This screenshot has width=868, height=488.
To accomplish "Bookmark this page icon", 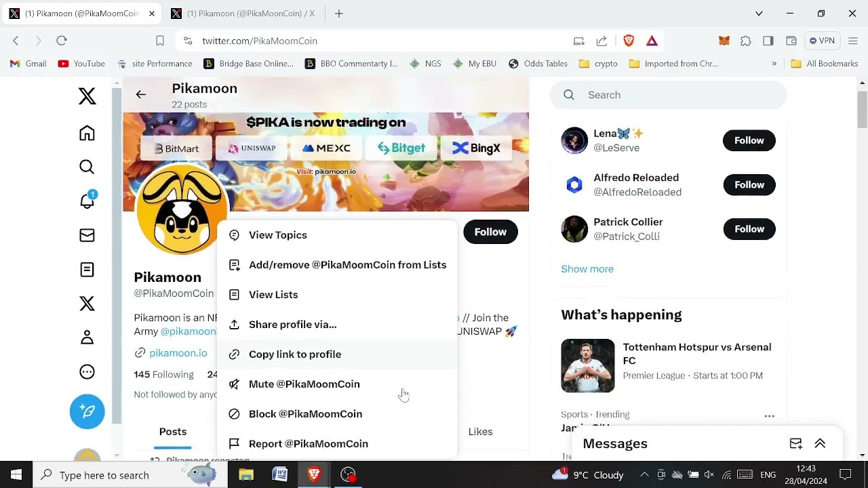I will click(x=160, y=41).
